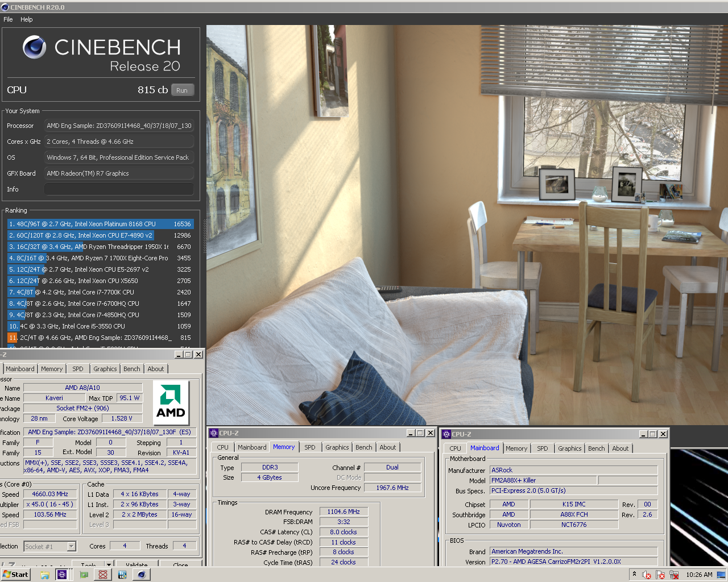The width and height of the screenshot is (728, 582).
Task: Open the Cinebench Help menu
Action: (27, 19)
